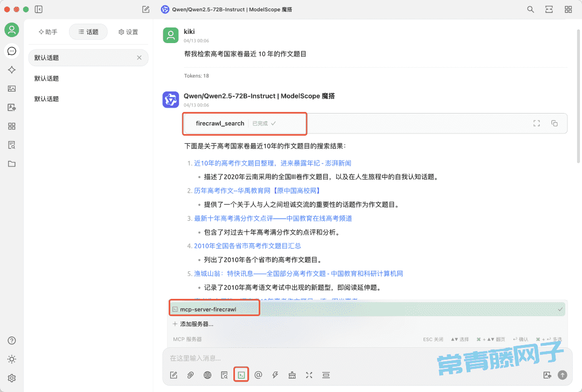Open link 2010年全国各省市高考作文题目汇总
The width and height of the screenshot is (582, 392).
(x=247, y=246)
